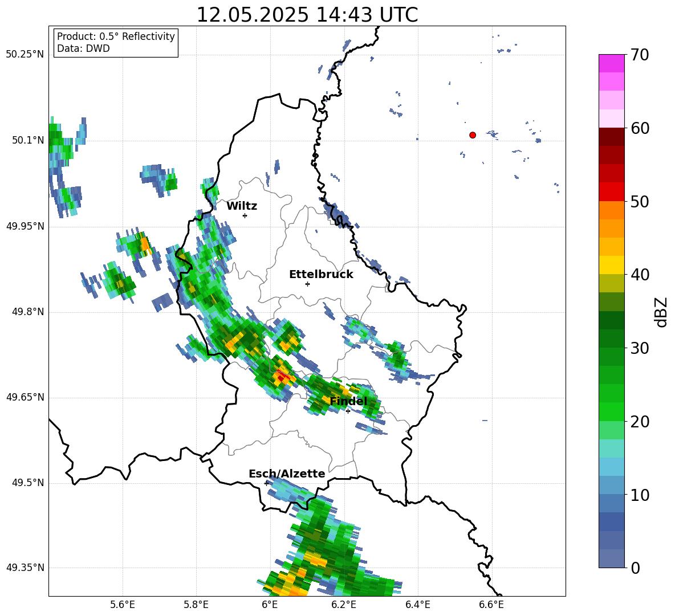Click the 70 tick label on colorbar
This screenshot has width=675, height=616.
point(639,55)
